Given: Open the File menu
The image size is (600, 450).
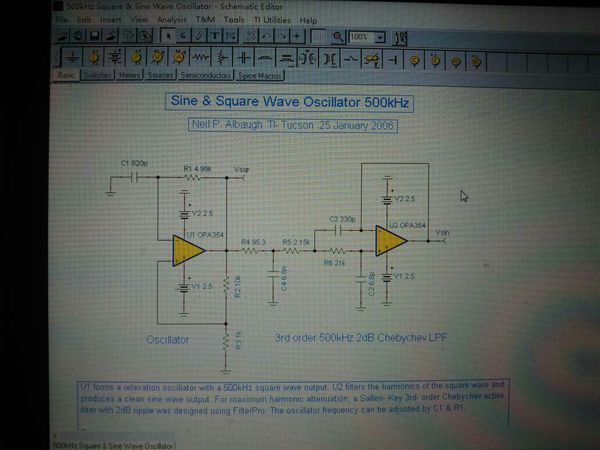Looking at the screenshot, I should [x=62, y=20].
